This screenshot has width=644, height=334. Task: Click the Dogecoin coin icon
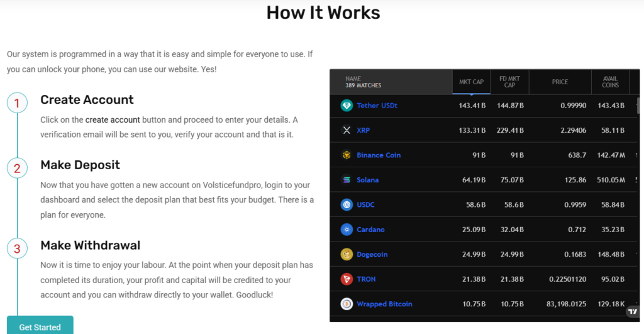tap(347, 254)
